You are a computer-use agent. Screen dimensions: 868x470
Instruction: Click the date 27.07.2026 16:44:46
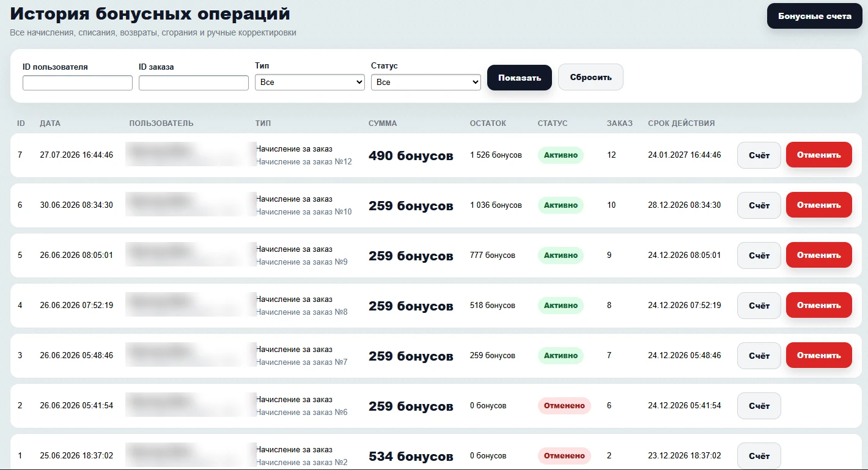pyautogui.click(x=76, y=155)
